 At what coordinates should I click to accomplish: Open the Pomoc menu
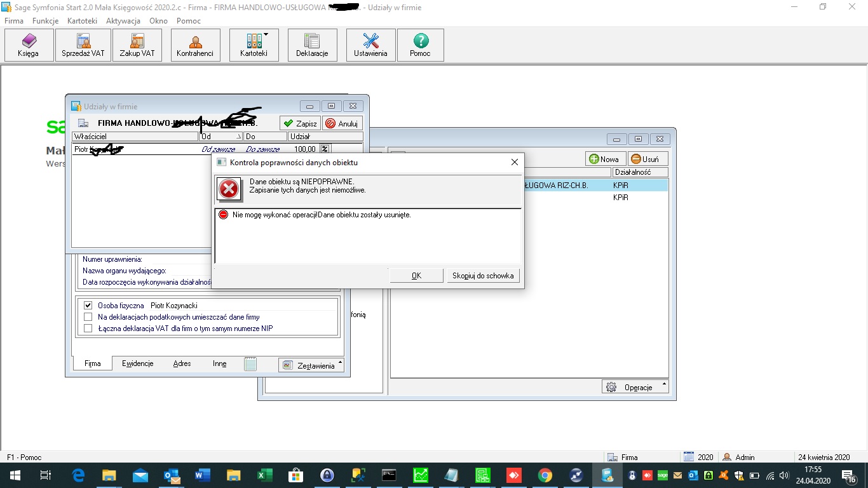[189, 20]
